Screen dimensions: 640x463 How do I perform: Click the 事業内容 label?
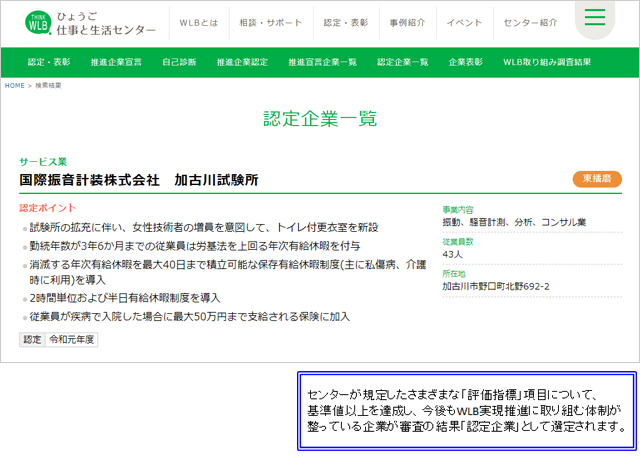[458, 210]
